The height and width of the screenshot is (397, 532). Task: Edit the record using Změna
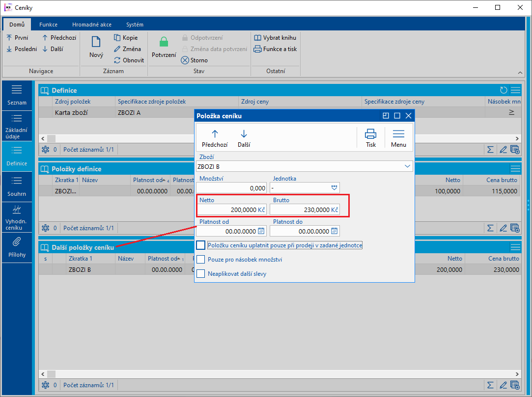tap(127, 49)
